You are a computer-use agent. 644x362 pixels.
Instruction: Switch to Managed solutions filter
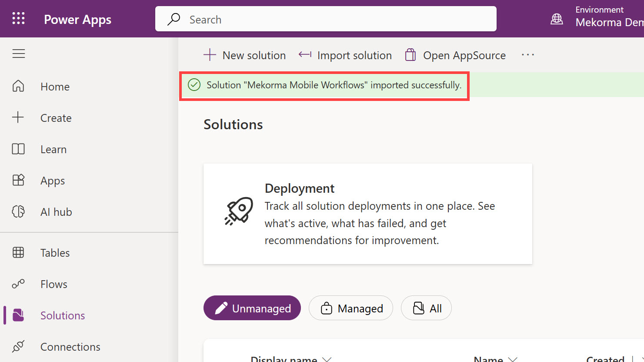point(351,308)
